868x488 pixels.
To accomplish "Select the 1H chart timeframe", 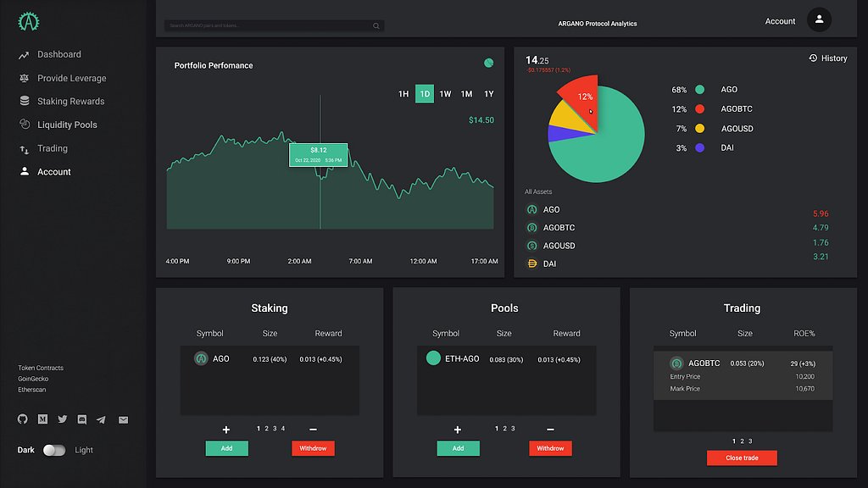I will [403, 94].
